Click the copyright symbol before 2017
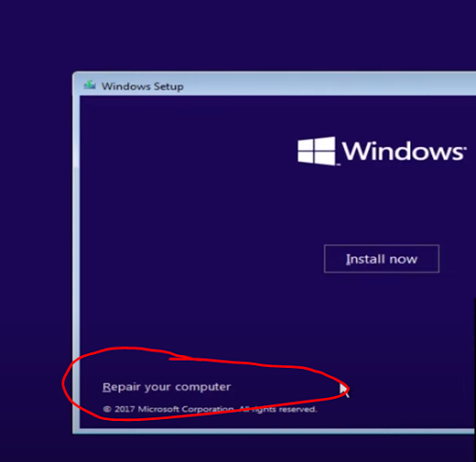 tap(107, 409)
